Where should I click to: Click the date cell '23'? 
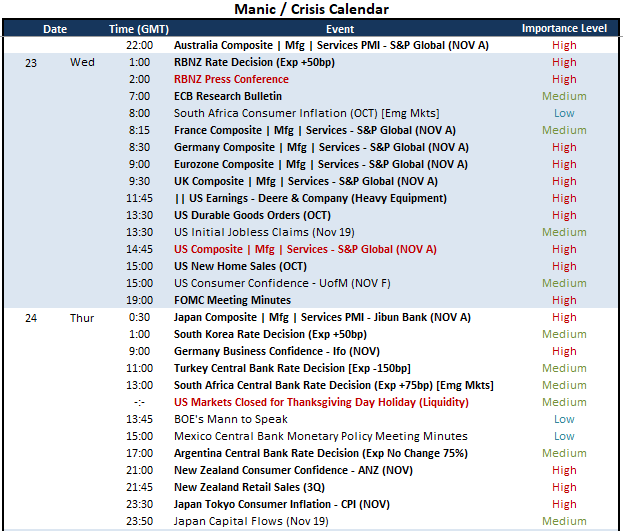tap(31, 63)
